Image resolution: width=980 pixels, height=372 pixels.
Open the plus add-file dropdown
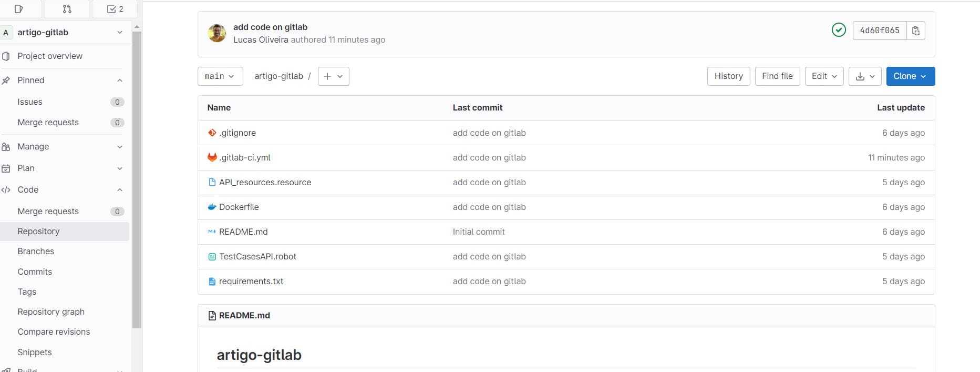333,76
